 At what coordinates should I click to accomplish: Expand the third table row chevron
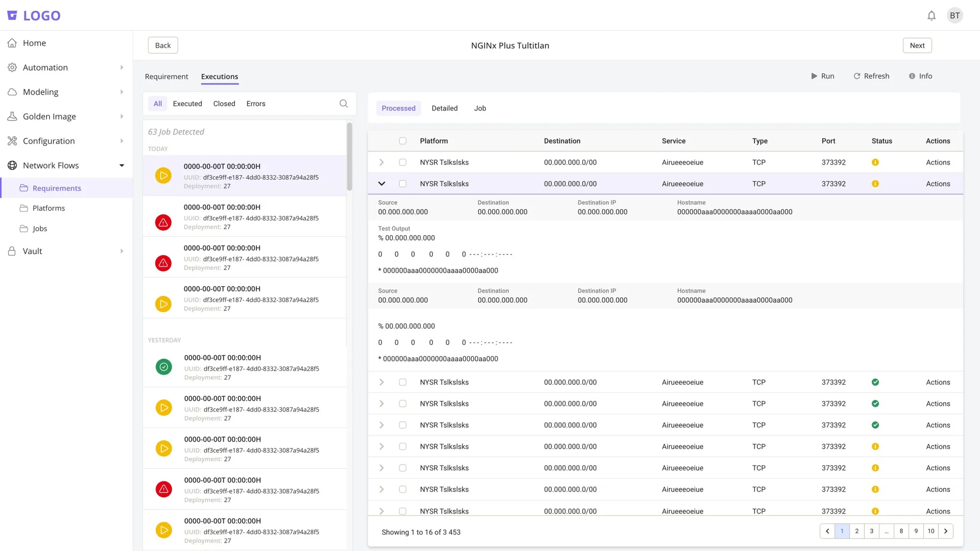click(x=382, y=382)
